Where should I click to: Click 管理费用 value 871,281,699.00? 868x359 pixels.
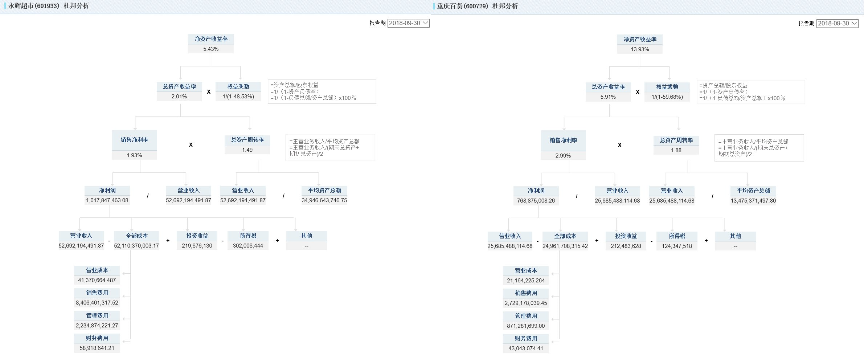pyautogui.click(x=526, y=326)
